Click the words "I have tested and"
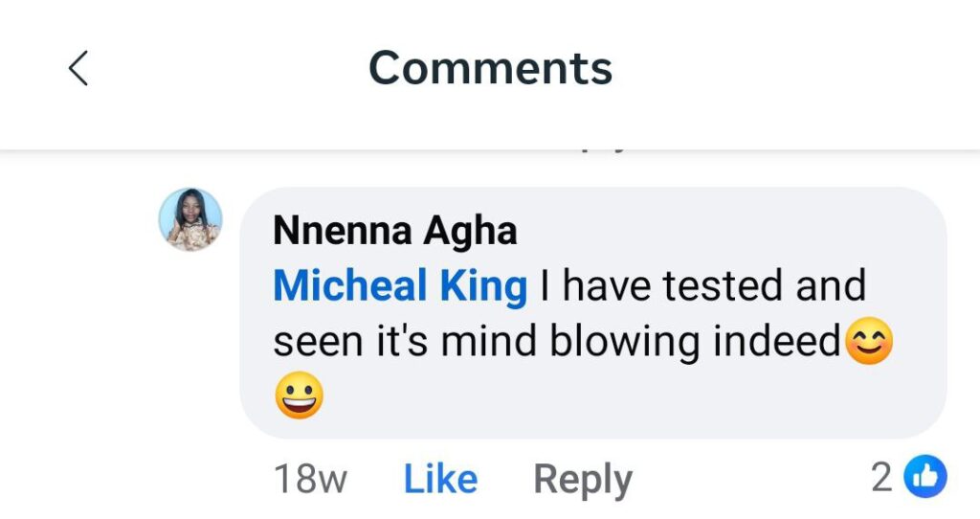The width and height of the screenshot is (980, 519). [x=702, y=286]
